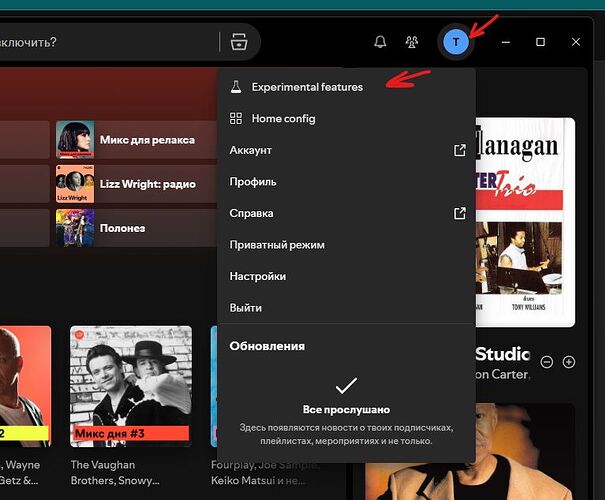
Task: Open Профиль menu item
Action: pos(346,182)
